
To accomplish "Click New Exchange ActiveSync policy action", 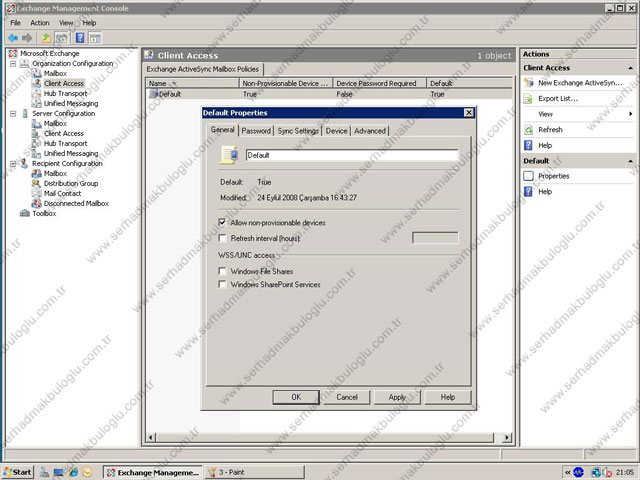I will (580, 83).
